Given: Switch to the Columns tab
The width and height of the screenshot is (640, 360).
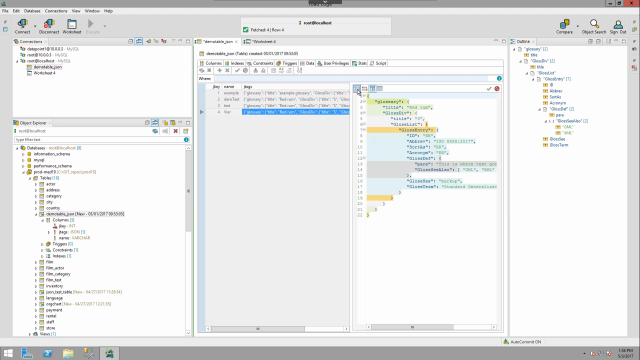Looking at the screenshot, I should click(x=211, y=63).
